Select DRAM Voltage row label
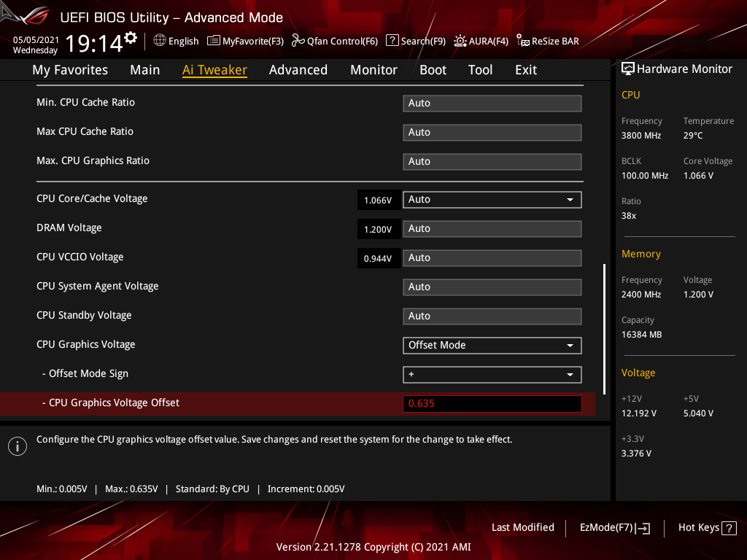 pyautogui.click(x=69, y=228)
